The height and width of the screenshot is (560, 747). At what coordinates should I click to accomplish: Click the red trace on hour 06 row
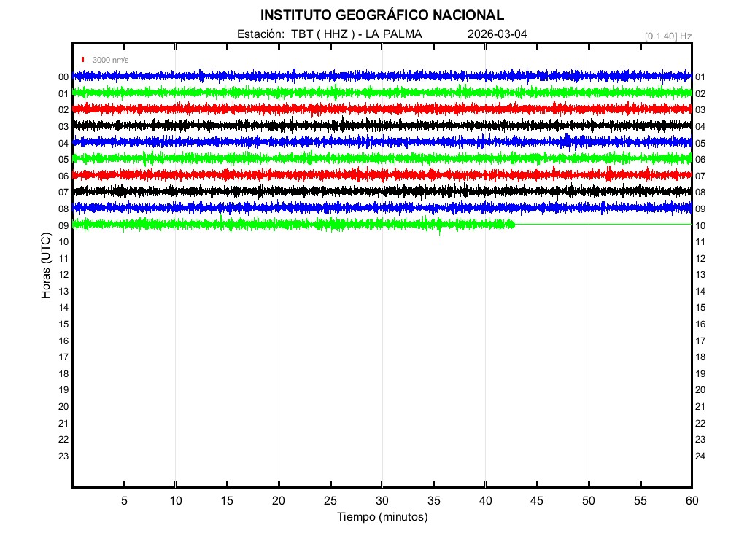(382, 175)
